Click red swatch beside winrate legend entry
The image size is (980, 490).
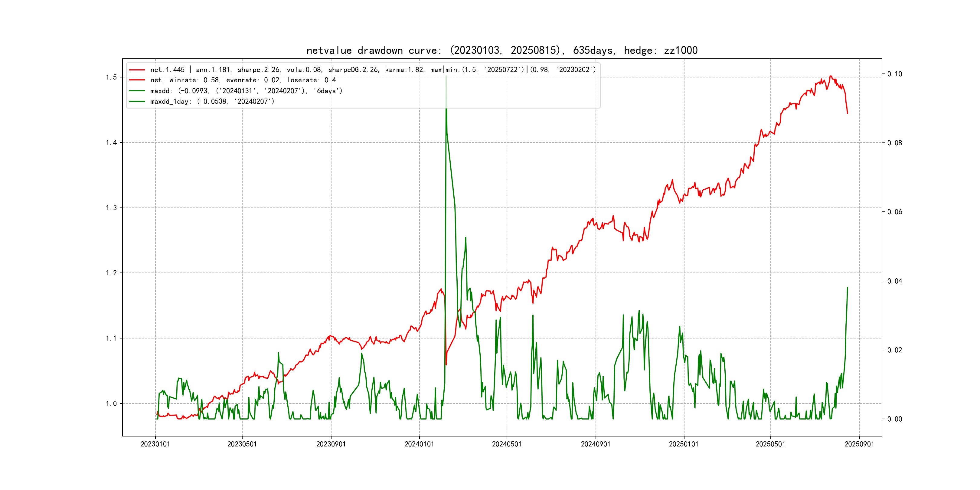137,80
